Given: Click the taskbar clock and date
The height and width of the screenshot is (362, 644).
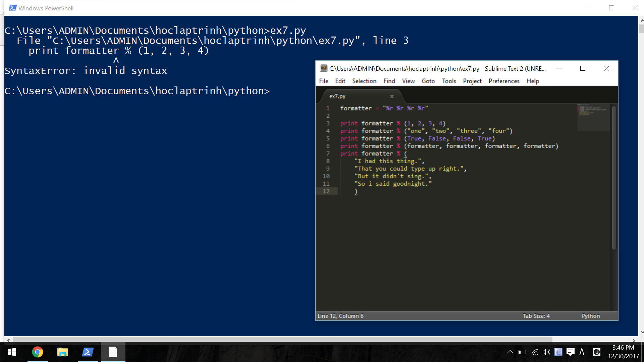Looking at the screenshot, I should click(623, 352).
